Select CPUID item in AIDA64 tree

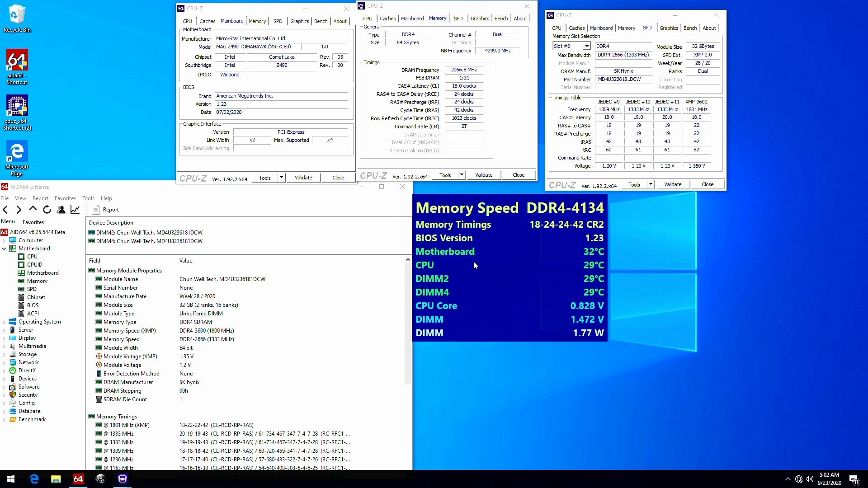point(34,265)
